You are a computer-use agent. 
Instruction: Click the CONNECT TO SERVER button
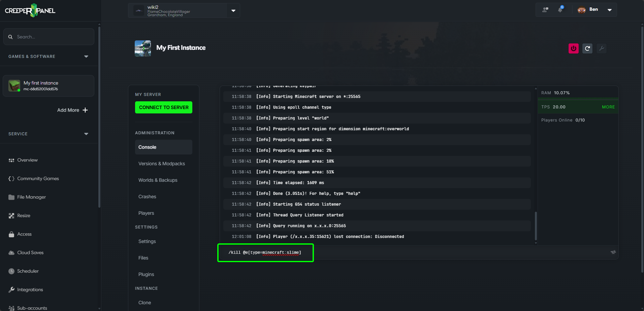tap(164, 107)
